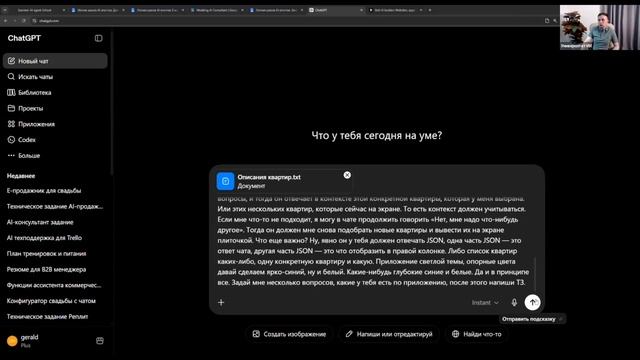Screen dimensions: 640x360
Task: Click the Проекты folder icon
Action: (11, 108)
